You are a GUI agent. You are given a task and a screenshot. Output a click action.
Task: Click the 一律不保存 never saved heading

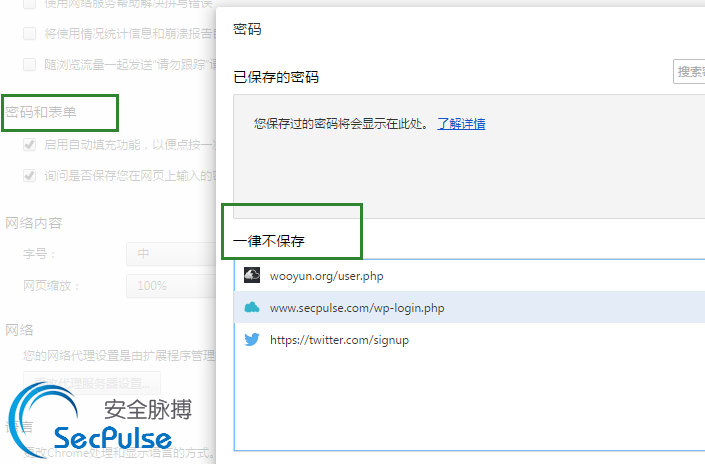point(269,241)
